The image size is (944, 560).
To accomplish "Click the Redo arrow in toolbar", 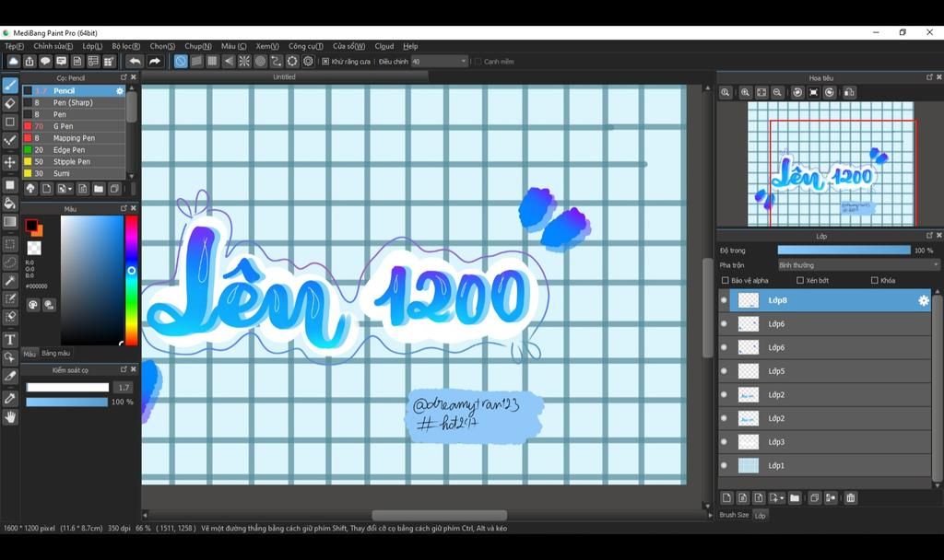I will point(155,62).
